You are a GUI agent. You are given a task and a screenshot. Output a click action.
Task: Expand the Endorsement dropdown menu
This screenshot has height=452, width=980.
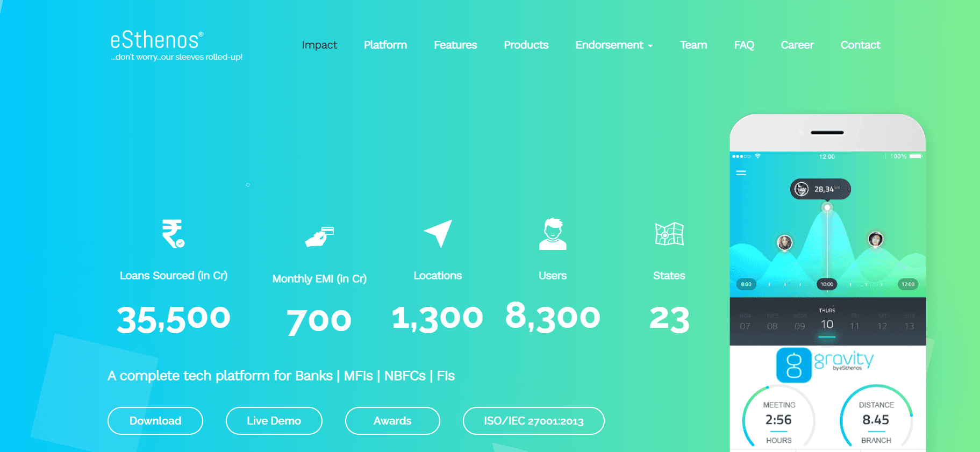(x=614, y=45)
